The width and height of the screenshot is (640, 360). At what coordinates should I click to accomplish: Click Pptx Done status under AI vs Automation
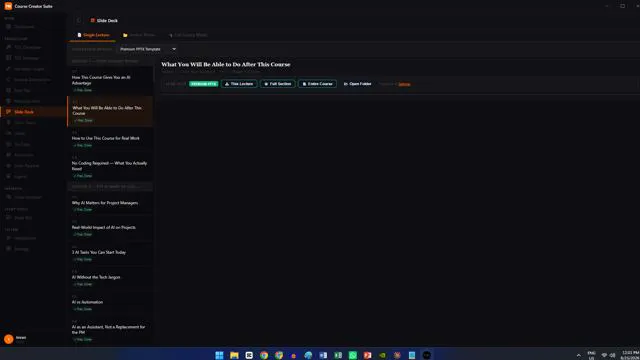click(83, 309)
